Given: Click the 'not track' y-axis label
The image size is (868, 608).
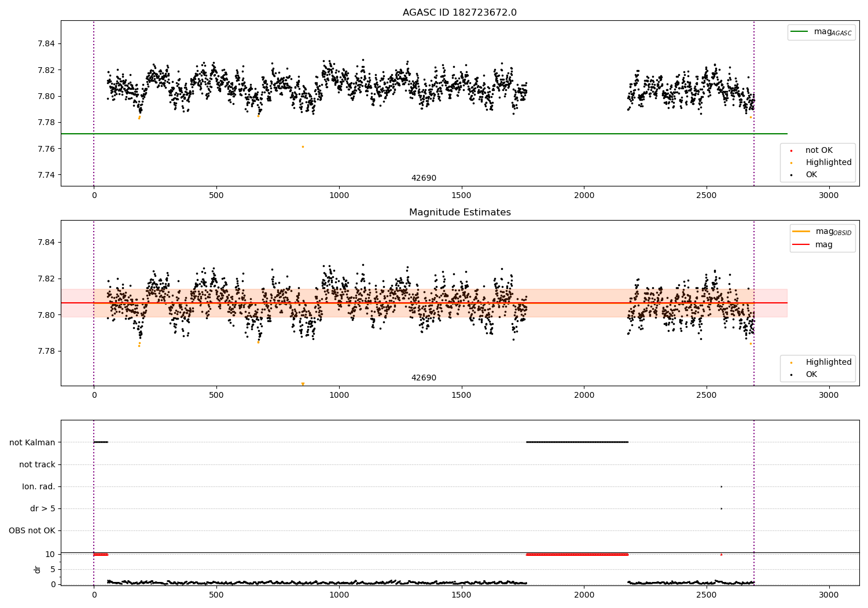Looking at the screenshot, I should (x=37, y=464).
